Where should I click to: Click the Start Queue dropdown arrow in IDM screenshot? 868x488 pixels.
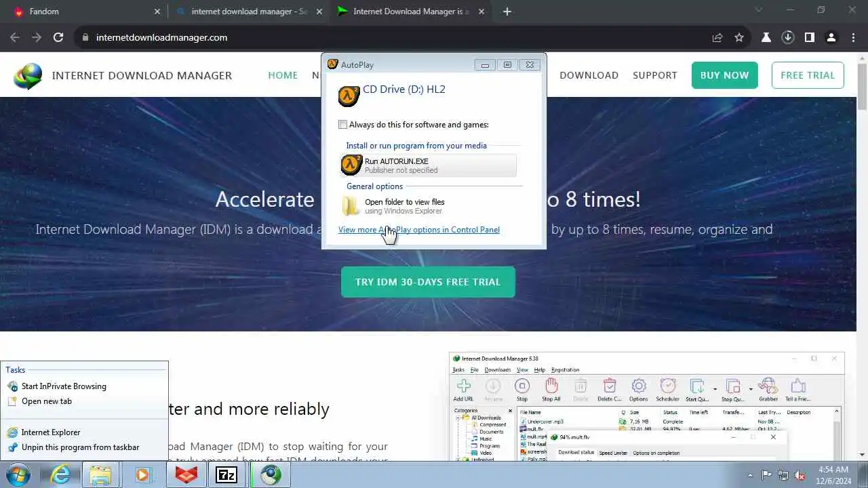click(715, 389)
